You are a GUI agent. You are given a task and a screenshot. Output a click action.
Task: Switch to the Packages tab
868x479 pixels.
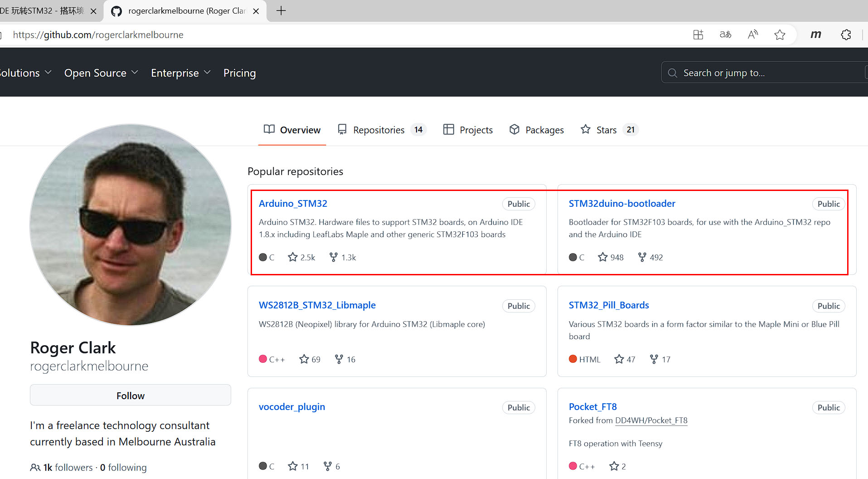(x=537, y=130)
